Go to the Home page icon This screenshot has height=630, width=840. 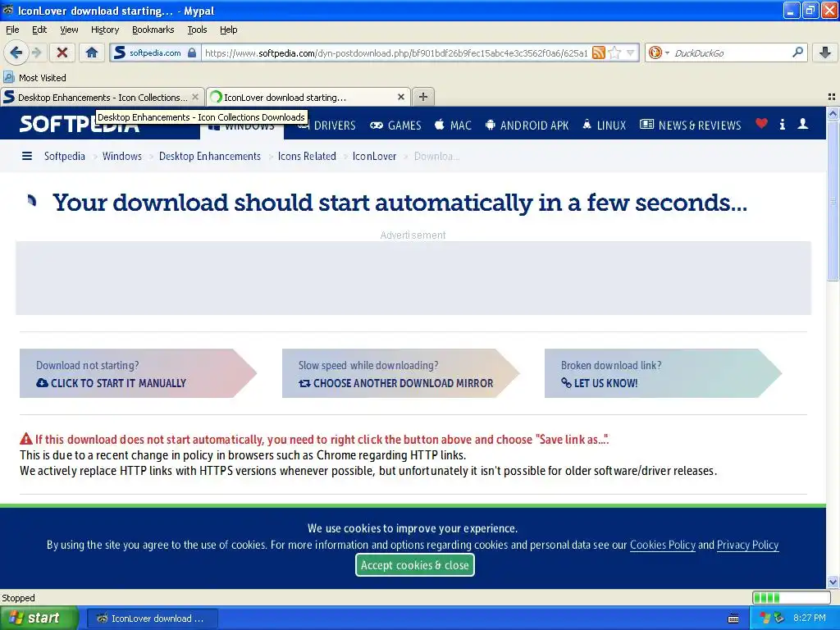[92, 52]
